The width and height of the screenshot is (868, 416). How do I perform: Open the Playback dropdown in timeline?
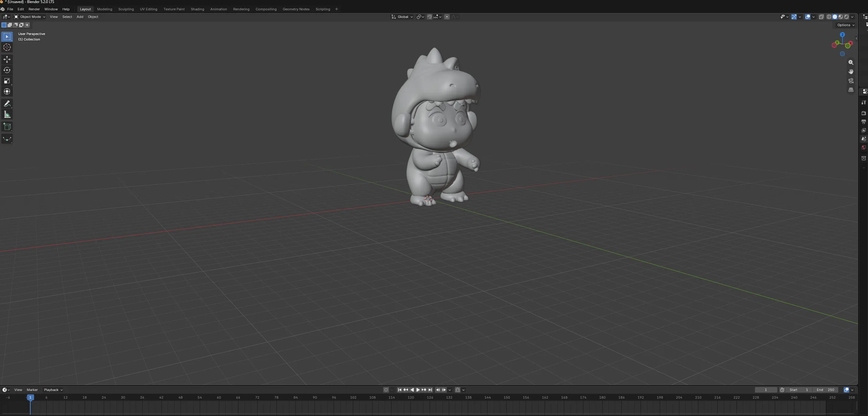[x=53, y=390]
